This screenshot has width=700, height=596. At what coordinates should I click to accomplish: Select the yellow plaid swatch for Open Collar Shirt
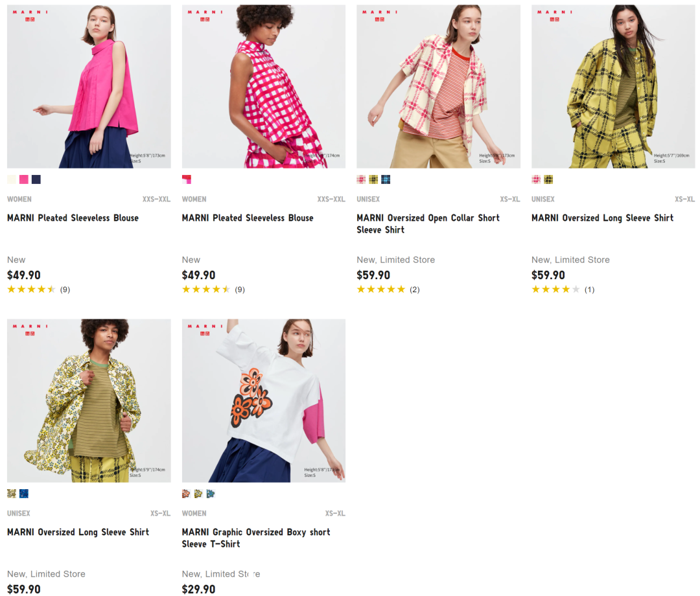pos(374,179)
